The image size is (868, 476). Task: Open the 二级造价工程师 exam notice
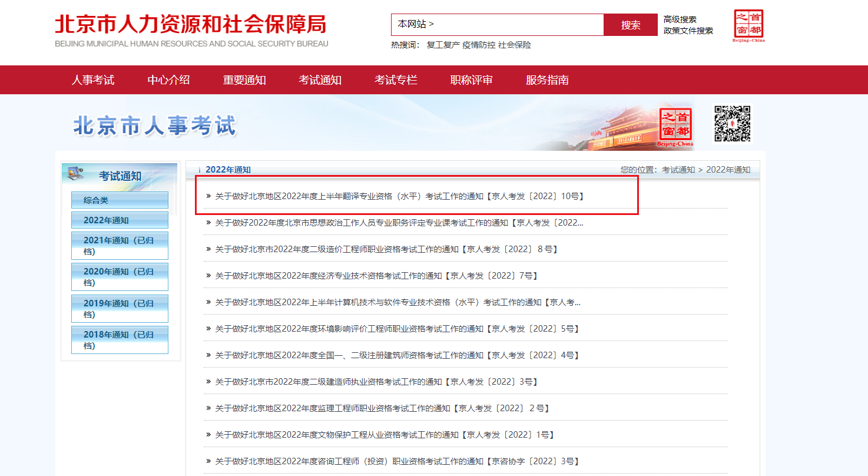tap(386, 249)
